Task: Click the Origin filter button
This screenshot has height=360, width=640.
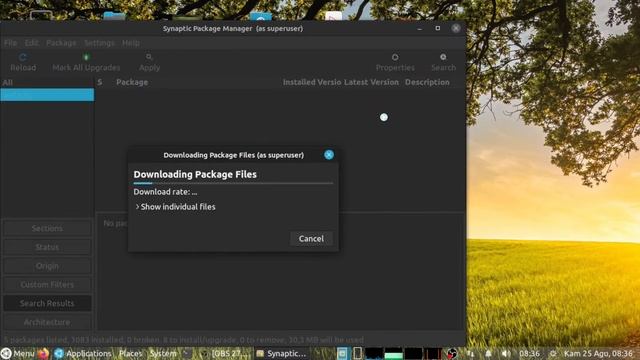Action: [x=47, y=266]
